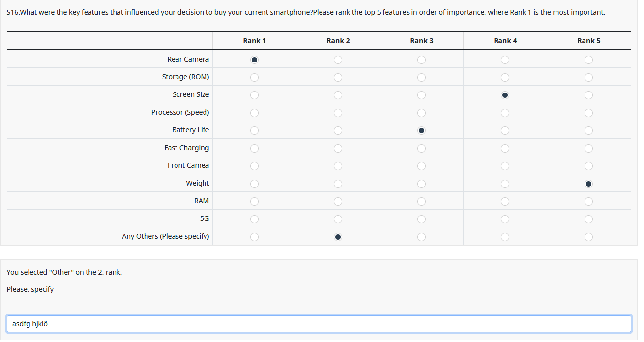
Task: Select Rank 2 for Rear Camera
Action: coord(338,60)
